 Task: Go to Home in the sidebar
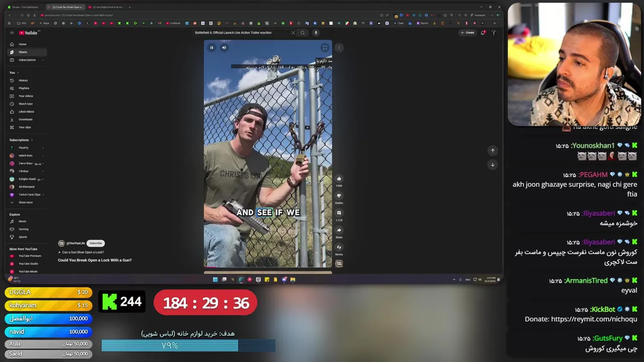pyautogui.click(x=28, y=44)
